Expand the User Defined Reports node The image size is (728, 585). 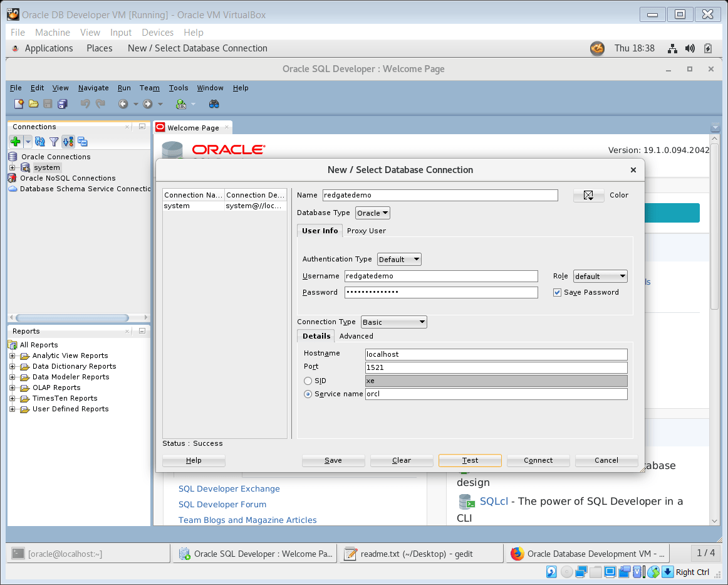[x=13, y=409]
